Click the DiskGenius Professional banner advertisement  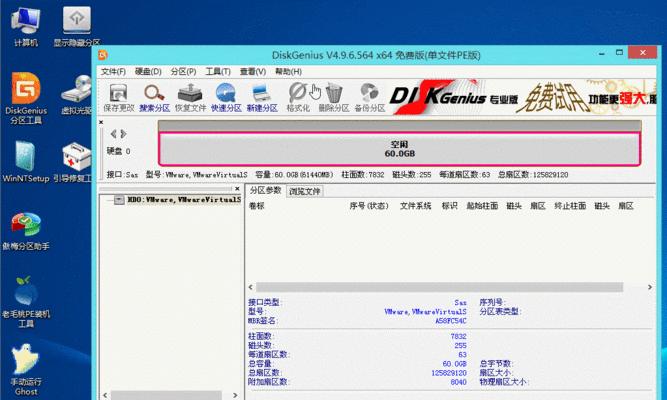pyautogui.click(x=522, y=97)
